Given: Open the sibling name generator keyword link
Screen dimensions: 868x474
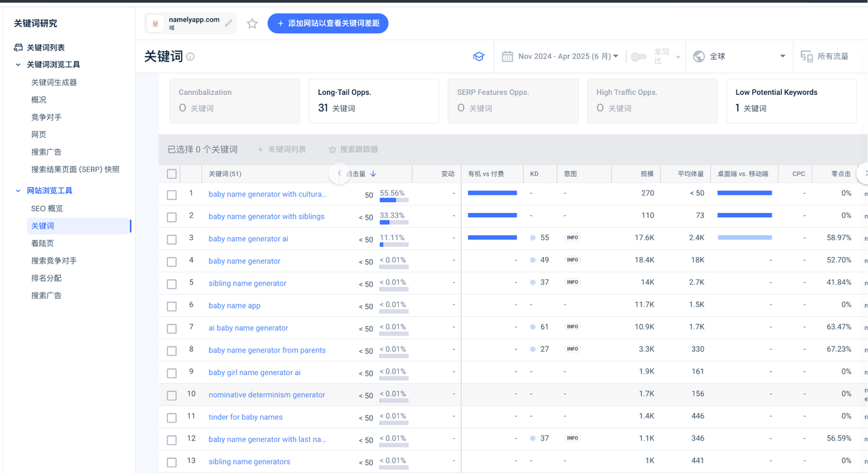Looking at the screenshot, I should 248,283.
